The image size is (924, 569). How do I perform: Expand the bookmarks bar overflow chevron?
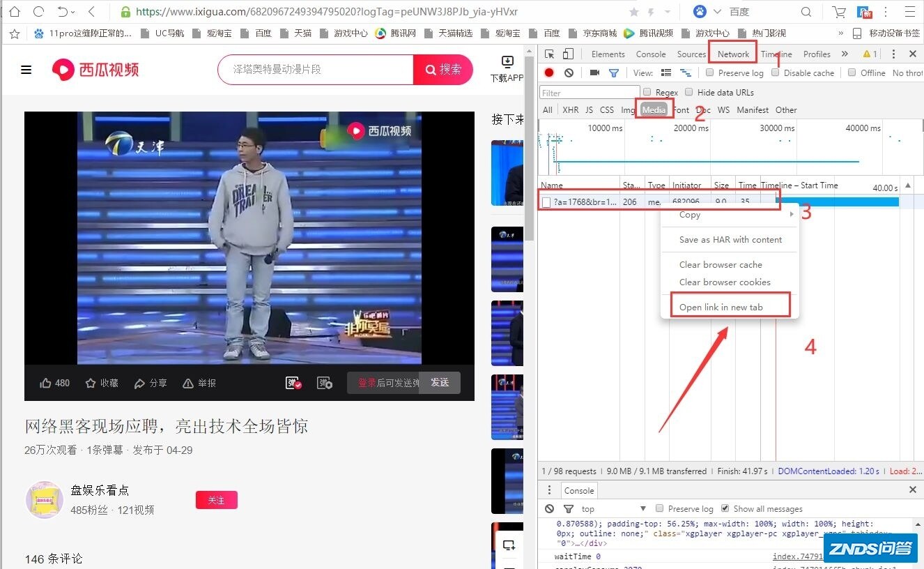[841, 33]
